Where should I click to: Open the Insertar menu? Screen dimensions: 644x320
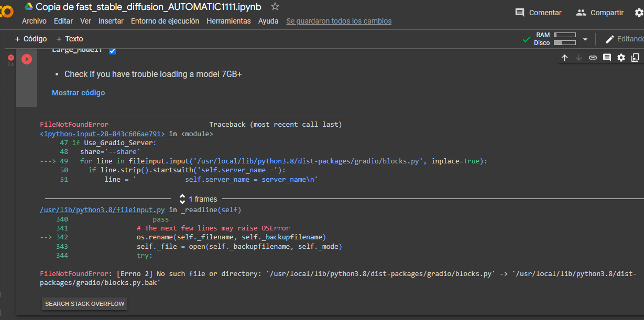[x=111, y=21]
